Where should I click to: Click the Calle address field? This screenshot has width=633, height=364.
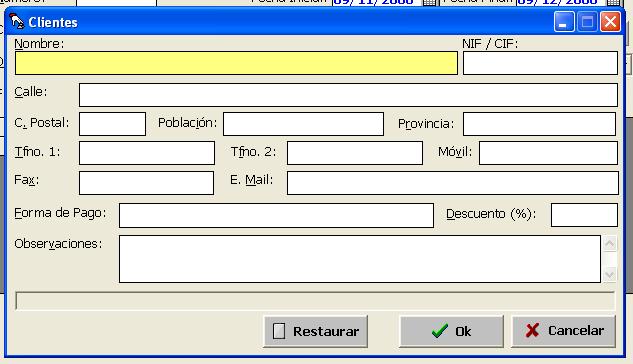(348, 95)
